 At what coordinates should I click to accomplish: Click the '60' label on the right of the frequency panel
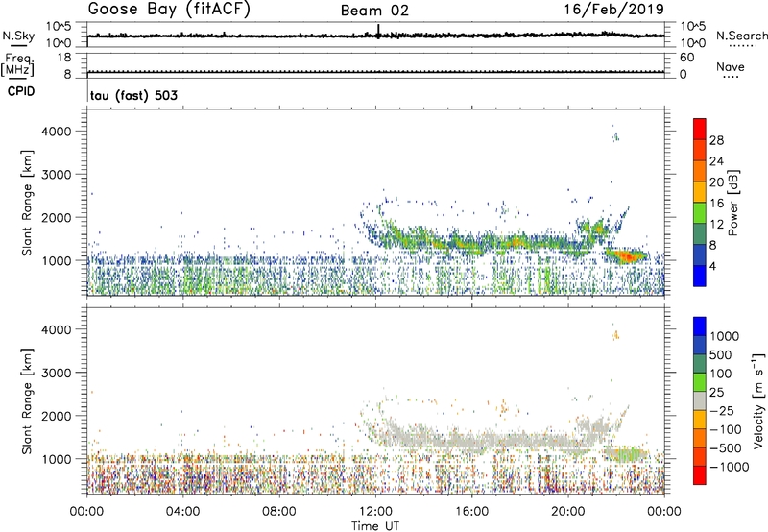pos(686,58)
